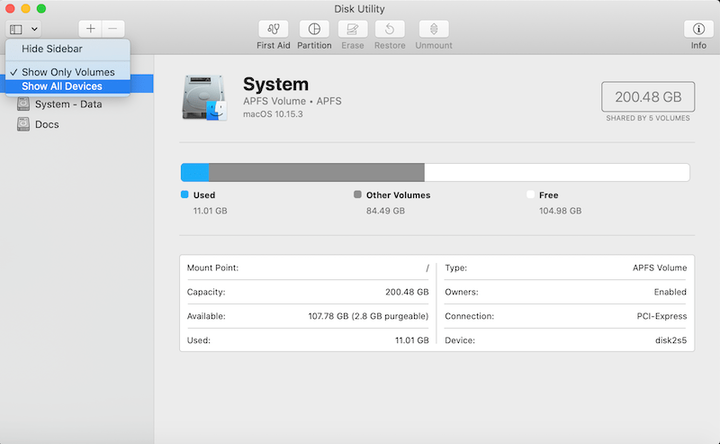720x444 pixels.
Task: Click the 11.01 GB value under Used legend
Action: click(x=210, y=211)
